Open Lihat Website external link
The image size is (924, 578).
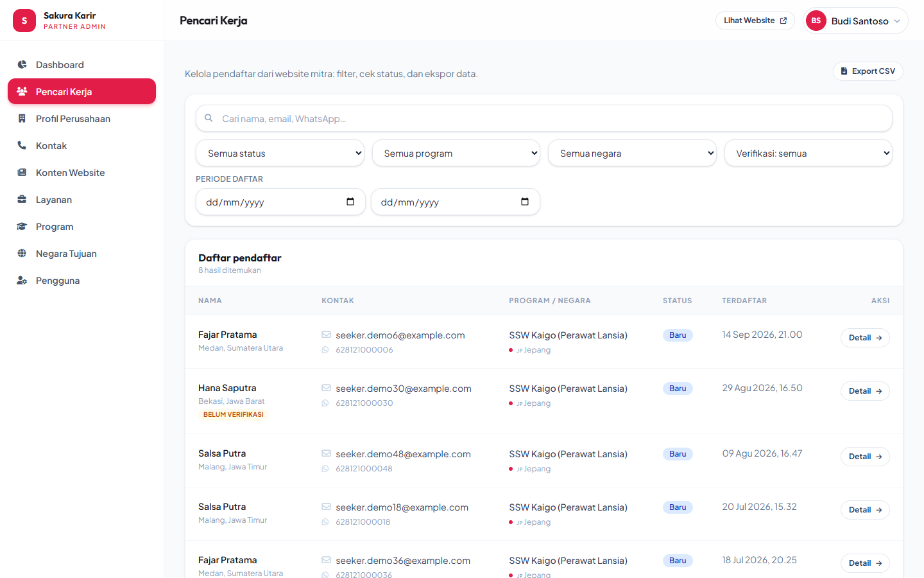click(755, 21)
